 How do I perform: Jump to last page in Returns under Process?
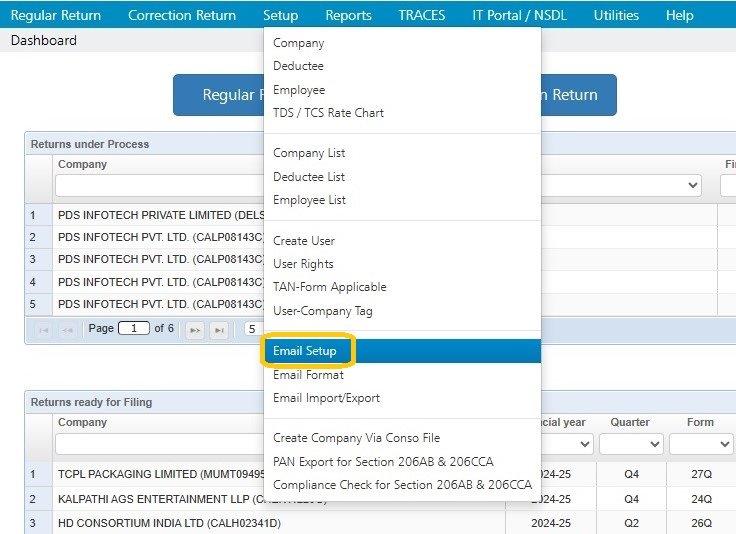[219, 329]
